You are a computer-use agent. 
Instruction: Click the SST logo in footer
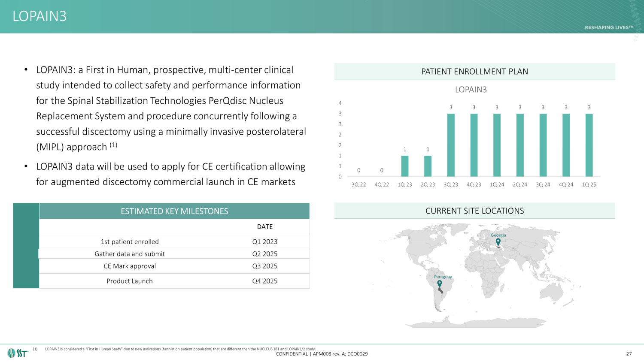tap(18, 353)
